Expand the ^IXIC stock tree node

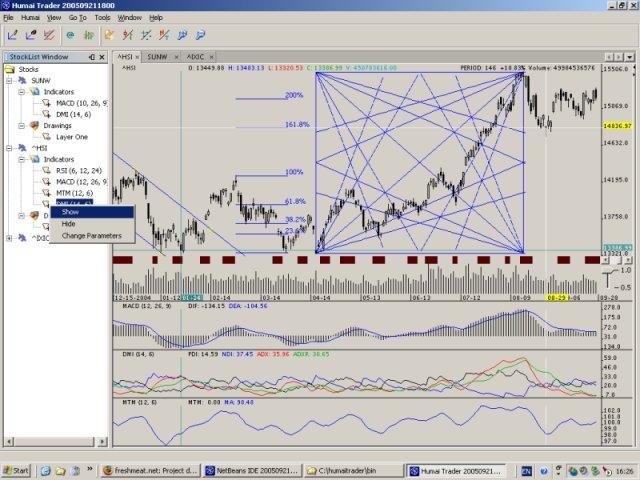[x=9, y=238]
